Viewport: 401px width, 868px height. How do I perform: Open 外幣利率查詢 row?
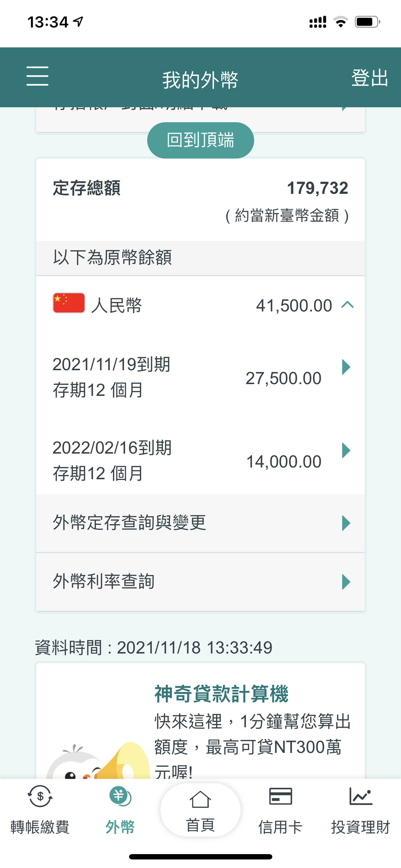coord(103,582)
